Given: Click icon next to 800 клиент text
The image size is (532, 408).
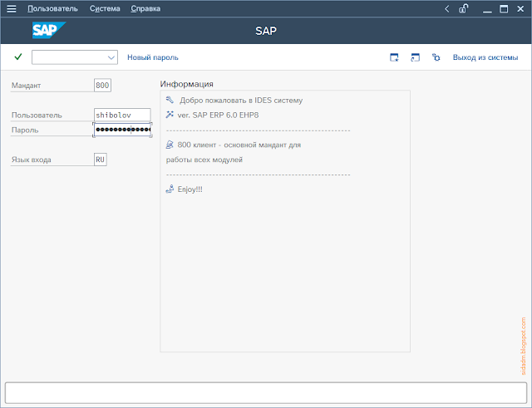Looking at the screenshot, I should point(170,145).
